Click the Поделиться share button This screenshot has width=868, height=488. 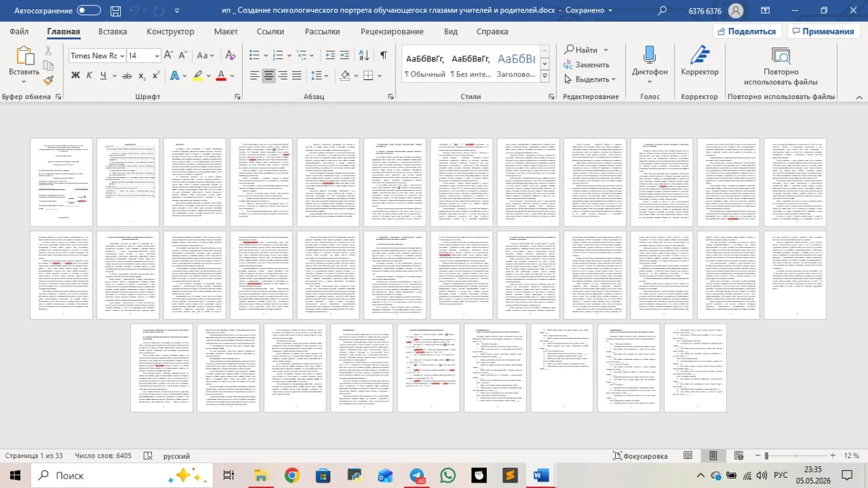747,31
